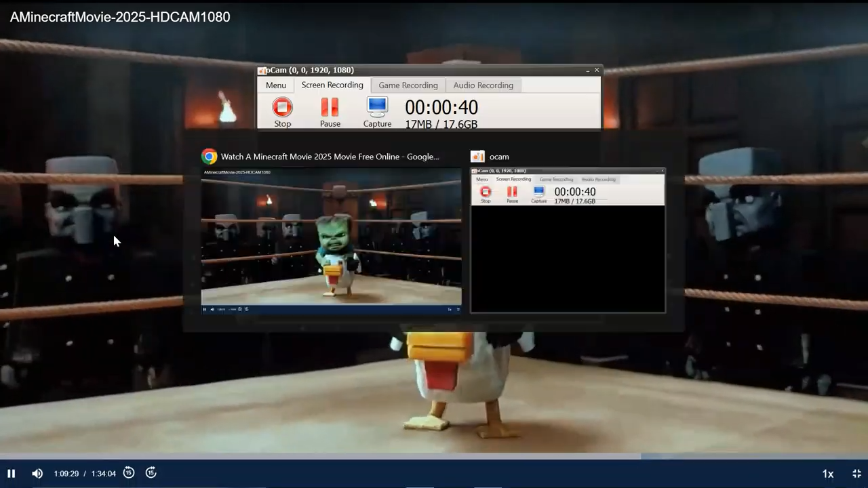The height and width of the screenshot is (488, 868).
Task: Select Chrome Minecraft Movie window thumbnail
Action: 332,241
